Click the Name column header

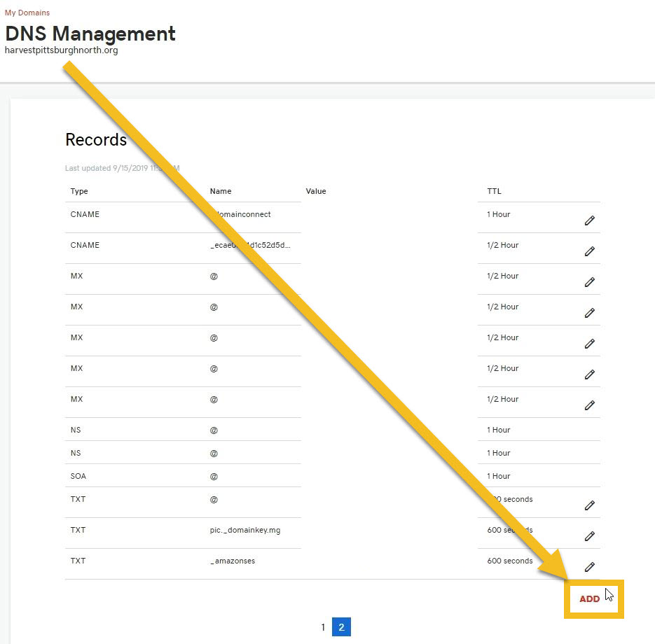[221, 191]
